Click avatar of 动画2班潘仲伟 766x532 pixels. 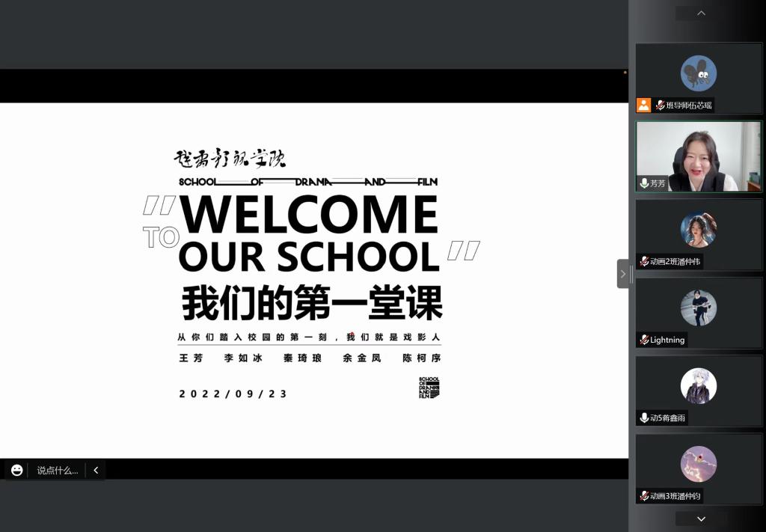click(698, 229)
